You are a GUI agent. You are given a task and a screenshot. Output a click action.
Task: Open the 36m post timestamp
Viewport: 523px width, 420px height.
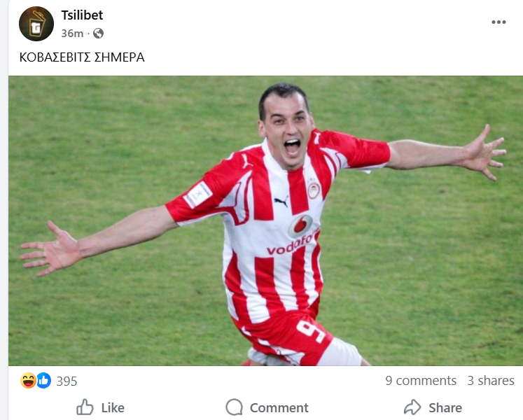click(x=72, y=34)
